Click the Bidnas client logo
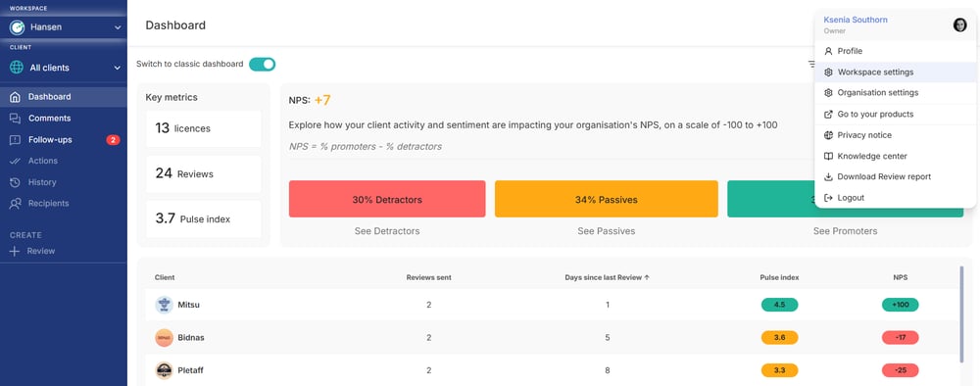Image resolution: width=980 pixels, height=386 pixels. (x=164, y=337)
